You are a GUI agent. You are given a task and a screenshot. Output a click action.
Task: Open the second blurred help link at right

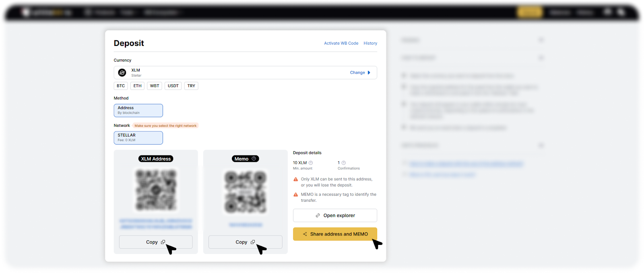pyautogui.click(x=442, y=174)
